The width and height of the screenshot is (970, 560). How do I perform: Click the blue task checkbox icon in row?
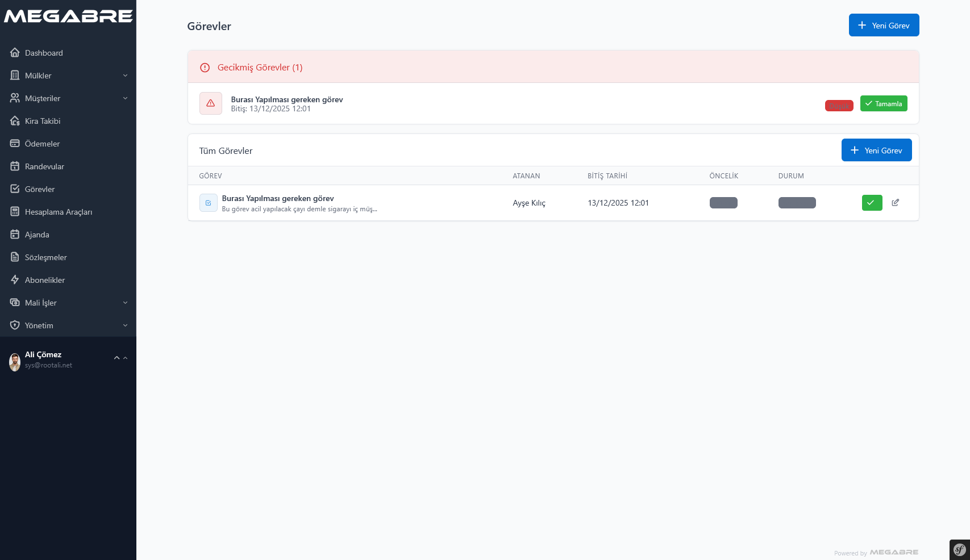point(208,203)
